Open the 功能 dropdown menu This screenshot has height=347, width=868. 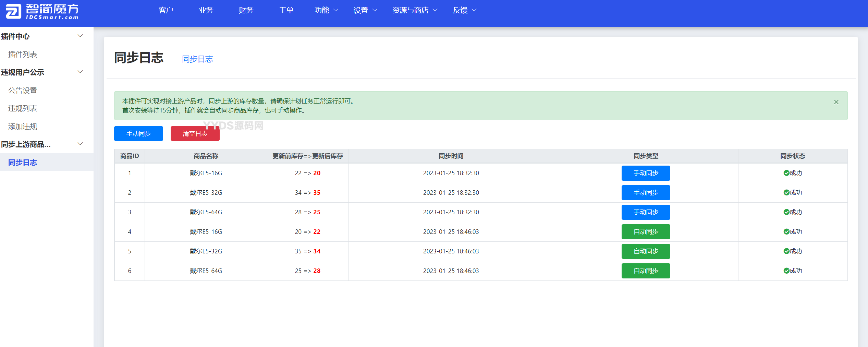(x=326, y=10)
